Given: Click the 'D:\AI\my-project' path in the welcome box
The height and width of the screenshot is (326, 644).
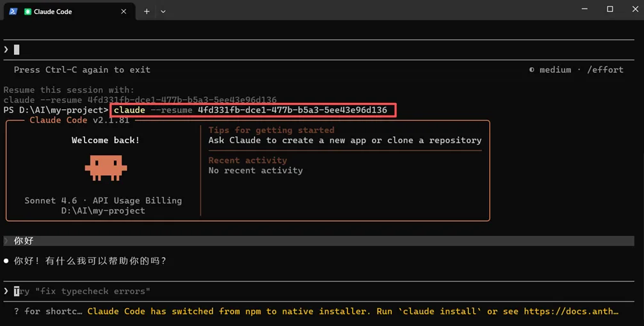Looking at the screenshot, I should click(x=103, y=211).
